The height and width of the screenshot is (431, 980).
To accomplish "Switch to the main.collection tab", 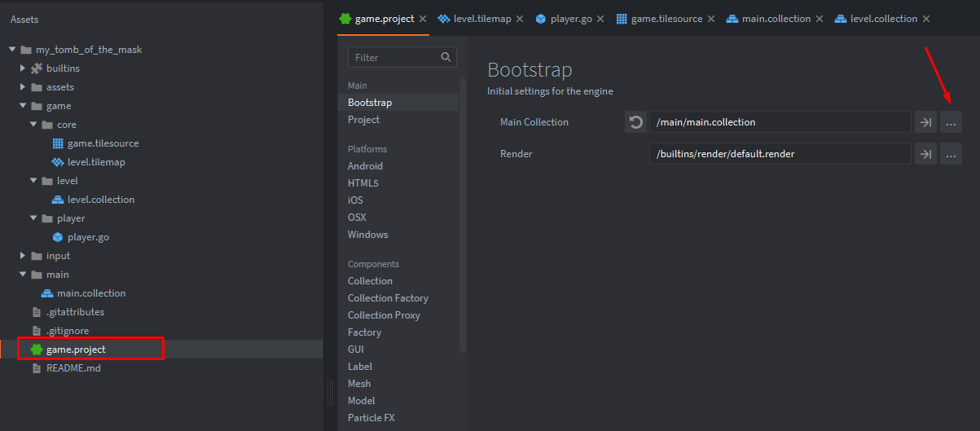I will (775, 19).
